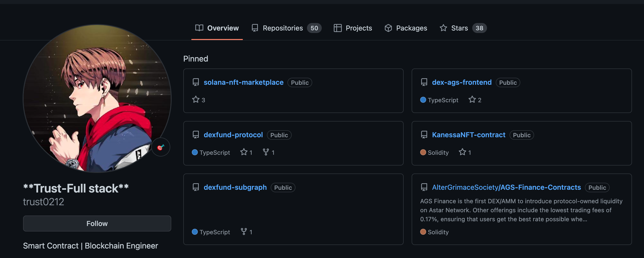The height and width of the screenshot is (258, 644).
Task: Click repo icon beside dexfund-subgraph
Action: click(196, 187)
